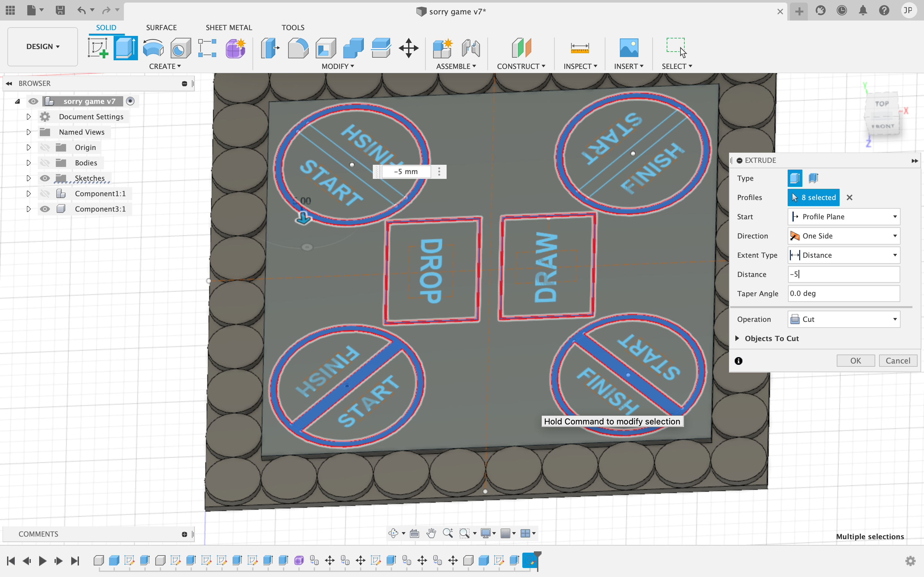The image size is (924, 577).
Task: Switch to SHEET METAL tab in ribbon
Action: (229, 27)
